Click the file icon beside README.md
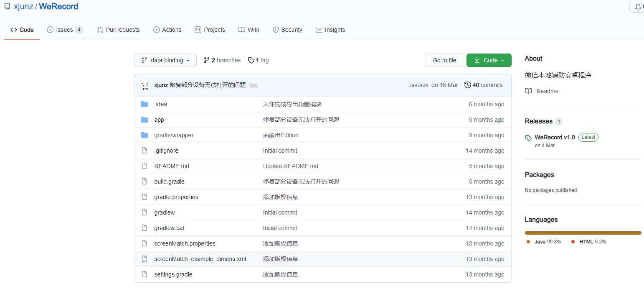 (145, 166)
